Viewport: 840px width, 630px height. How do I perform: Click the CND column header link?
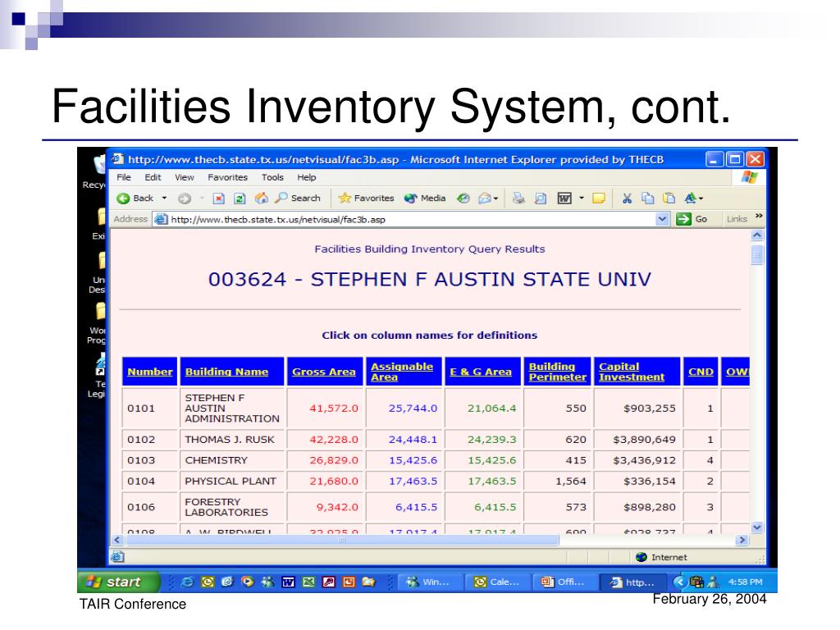[x=701, y=372]
